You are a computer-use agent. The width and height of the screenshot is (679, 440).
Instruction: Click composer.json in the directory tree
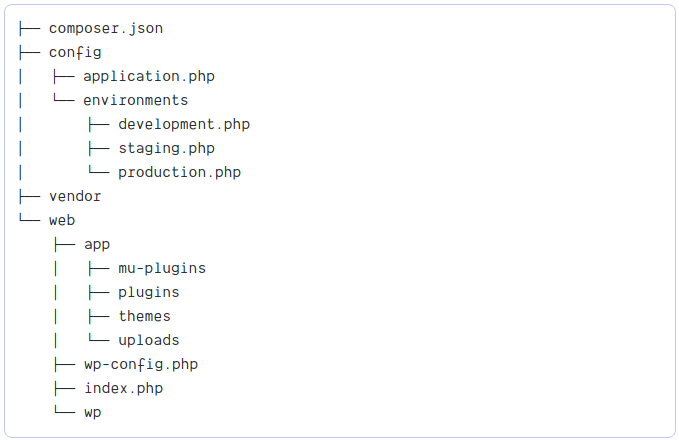[x=106, y=29]
